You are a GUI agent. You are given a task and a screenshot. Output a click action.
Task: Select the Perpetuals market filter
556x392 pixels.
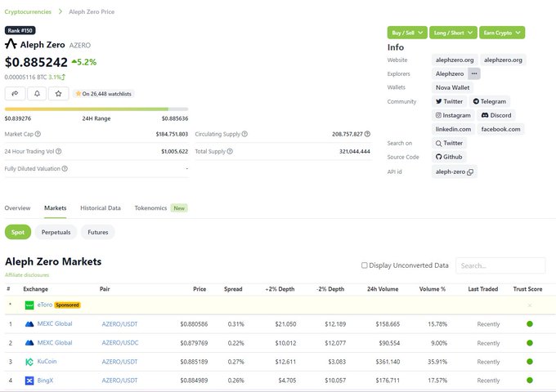[x=56, y=232]
